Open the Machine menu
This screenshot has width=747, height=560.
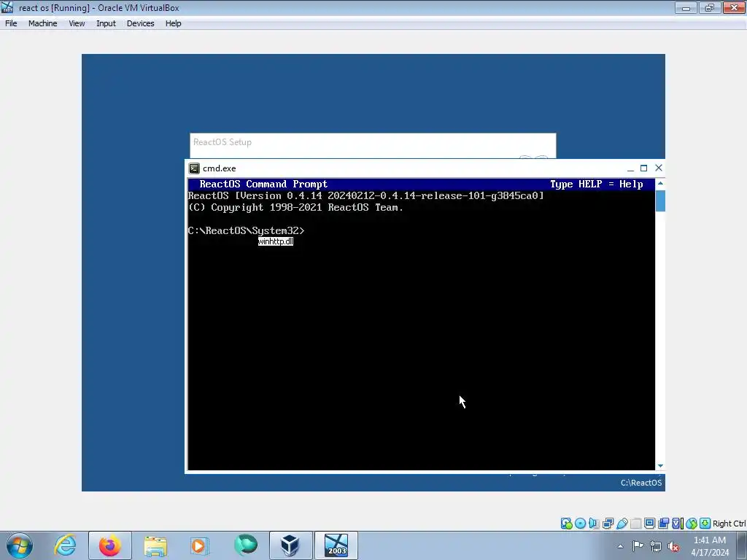[42, 23]
